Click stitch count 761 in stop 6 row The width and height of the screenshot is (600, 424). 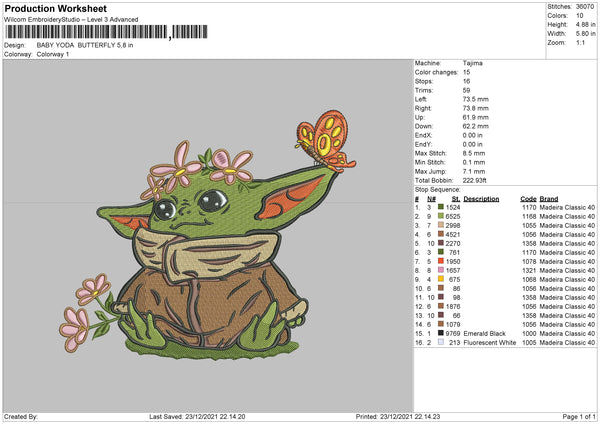tap(455, 252)
